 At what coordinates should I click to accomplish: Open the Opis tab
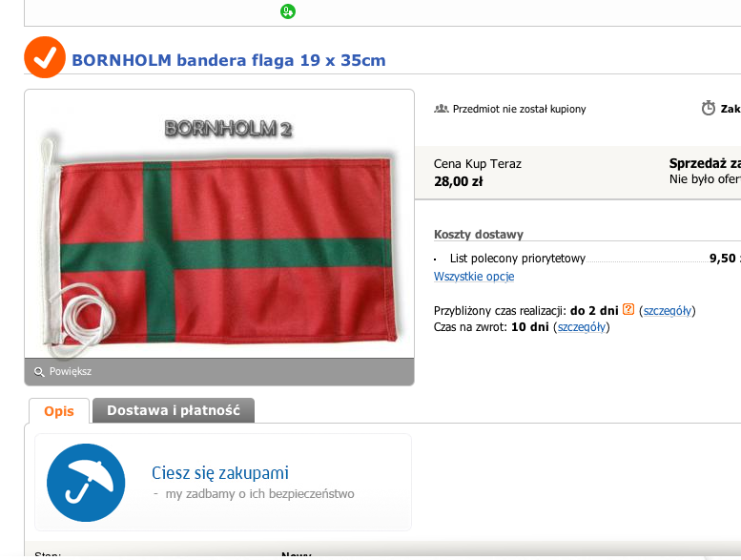[59, 410]
